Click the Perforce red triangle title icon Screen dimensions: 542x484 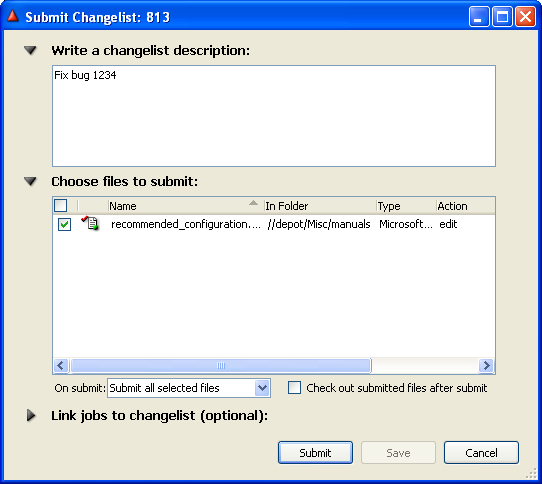12,16
